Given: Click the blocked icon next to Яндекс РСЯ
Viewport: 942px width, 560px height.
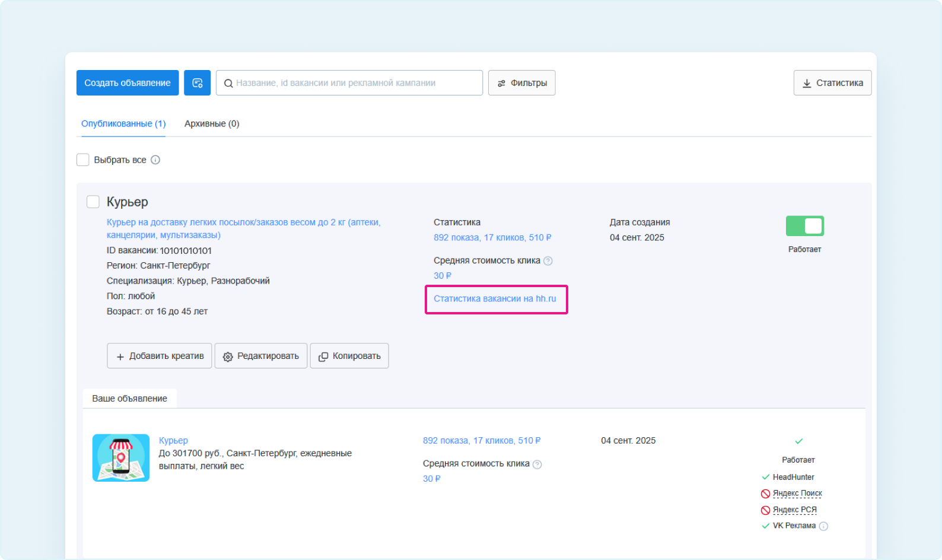Looking at the screenshot, I should [765, 510].
